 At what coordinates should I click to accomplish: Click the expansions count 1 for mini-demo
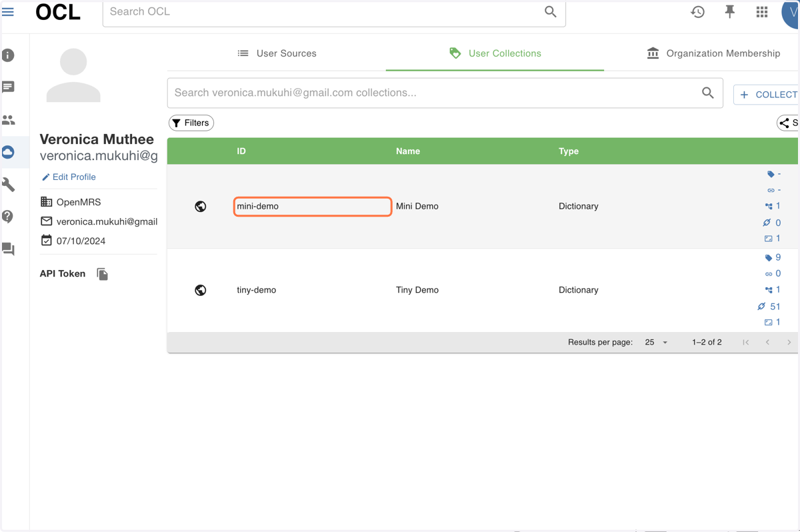coord(773,238)
